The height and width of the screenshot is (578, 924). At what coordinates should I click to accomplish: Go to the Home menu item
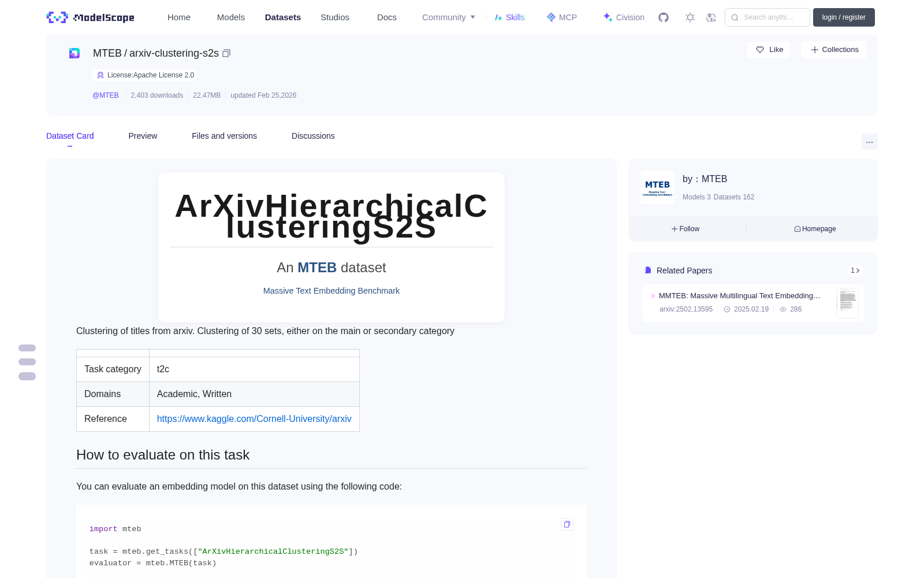179,17
